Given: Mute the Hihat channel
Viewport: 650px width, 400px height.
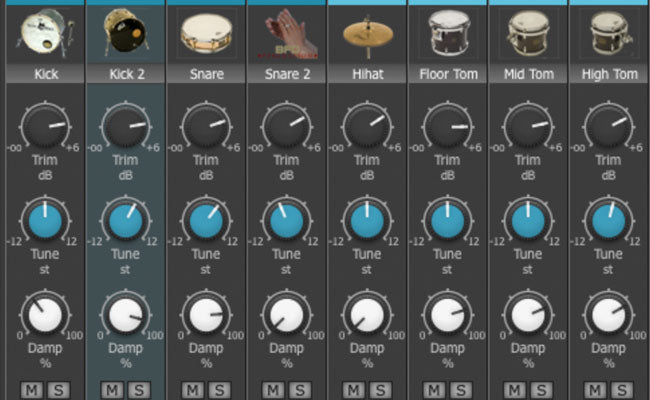Looking at the screenshot, I should pyautogui.click(x=355, y=389).
